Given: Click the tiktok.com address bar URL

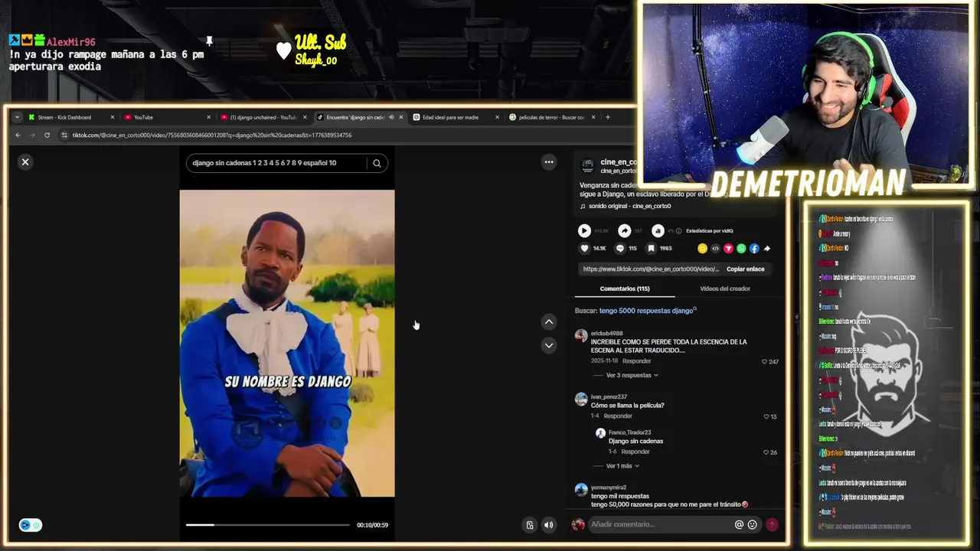Looking at the screenshot, I should coord(212,135).
